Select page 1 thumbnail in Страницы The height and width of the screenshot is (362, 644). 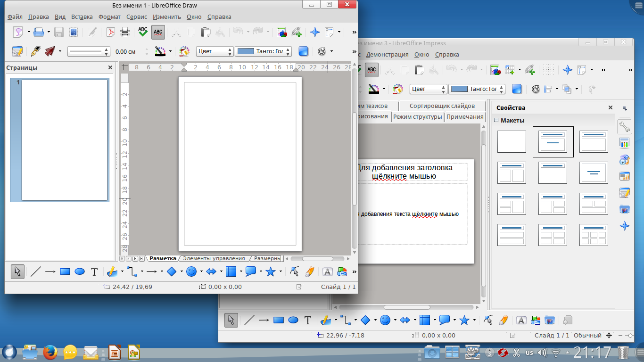(65, 140)
